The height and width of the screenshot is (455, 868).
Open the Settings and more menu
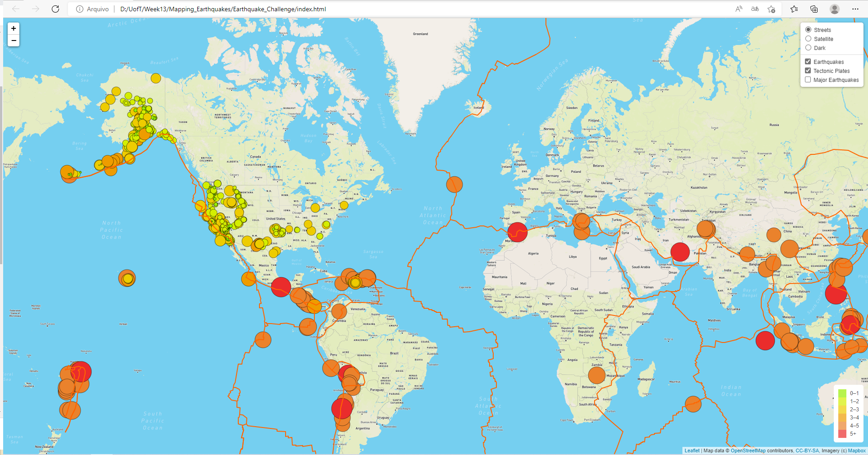855,9
